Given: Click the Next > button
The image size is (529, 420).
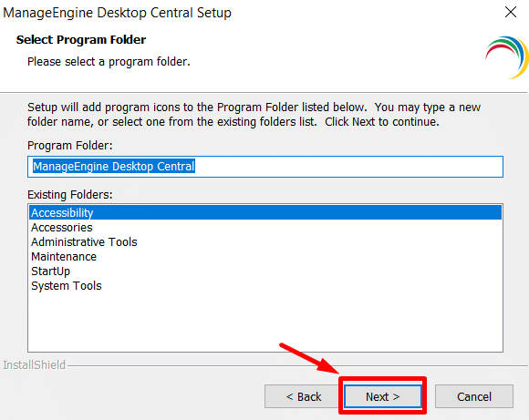Looking at the screenshot, I should (x=382, y=396).
